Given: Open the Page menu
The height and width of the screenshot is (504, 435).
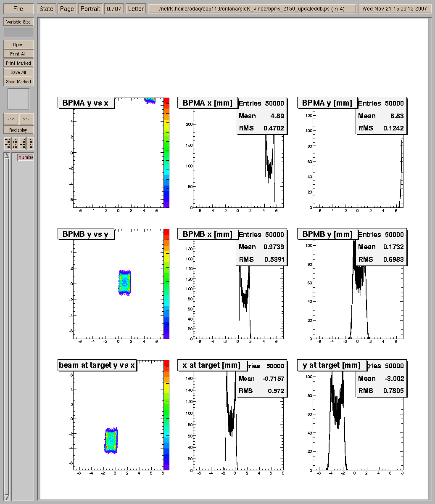Looking at the screenshot, I should pos(67,9).
